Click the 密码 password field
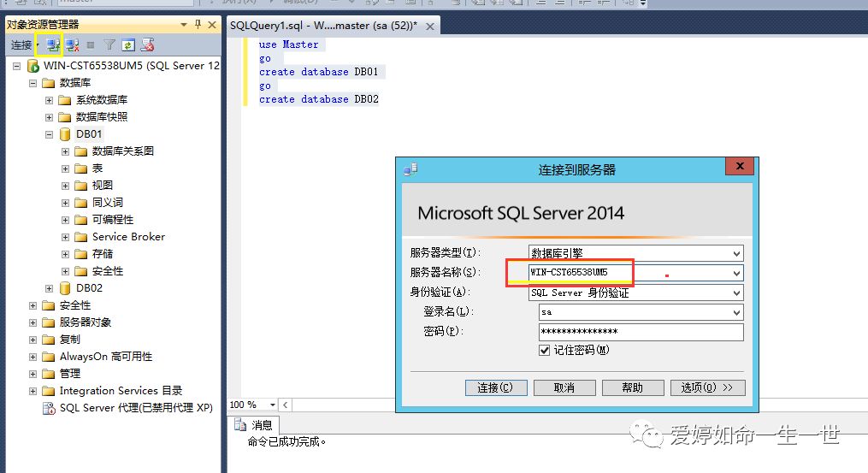The height and width of the screenshot is (473, 868). (x=641, y=332)
